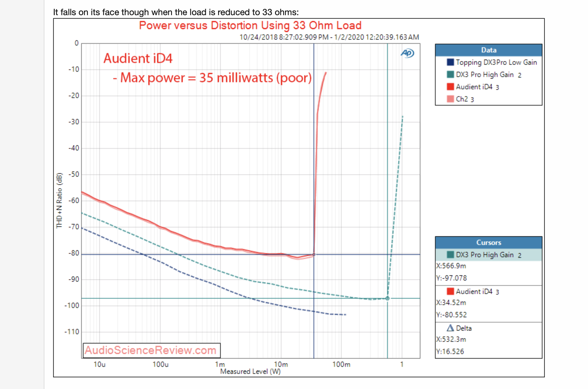Click the 100m x-axis tick label
This screenshot has height=389, width=588.
(341, 365)
